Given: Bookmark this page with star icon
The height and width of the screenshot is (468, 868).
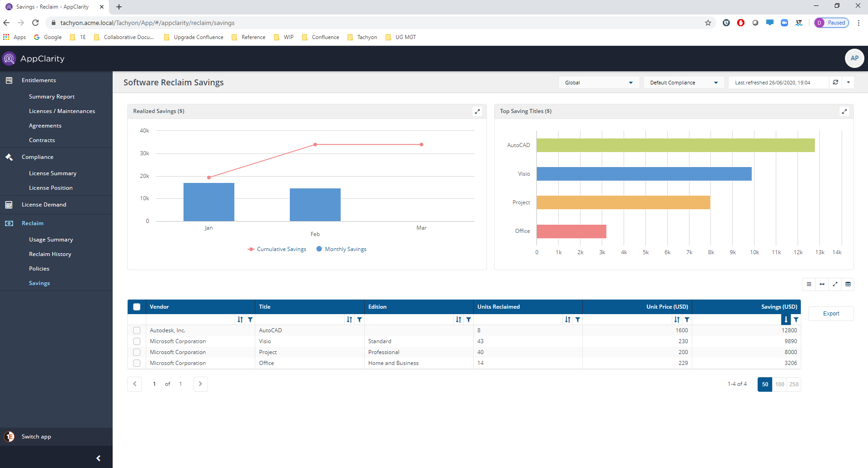Looking at the screenshot, I should [708, 23].
